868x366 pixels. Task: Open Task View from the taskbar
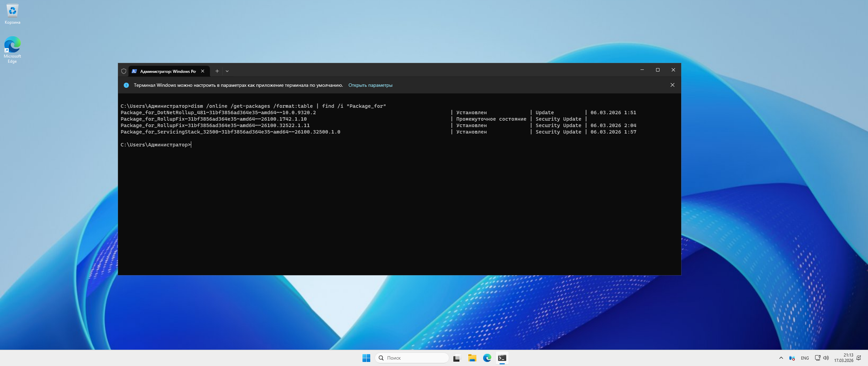tap(457, 358)
